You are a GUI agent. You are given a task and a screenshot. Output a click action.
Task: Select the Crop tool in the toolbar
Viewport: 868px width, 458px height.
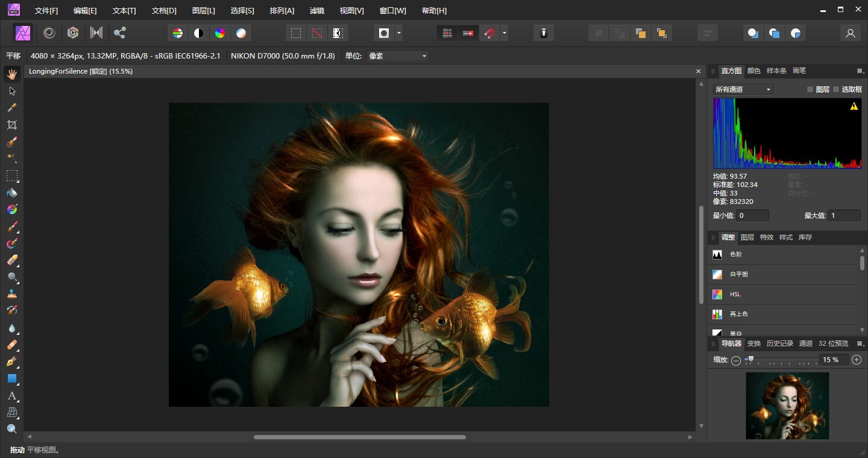pos(11,125)
